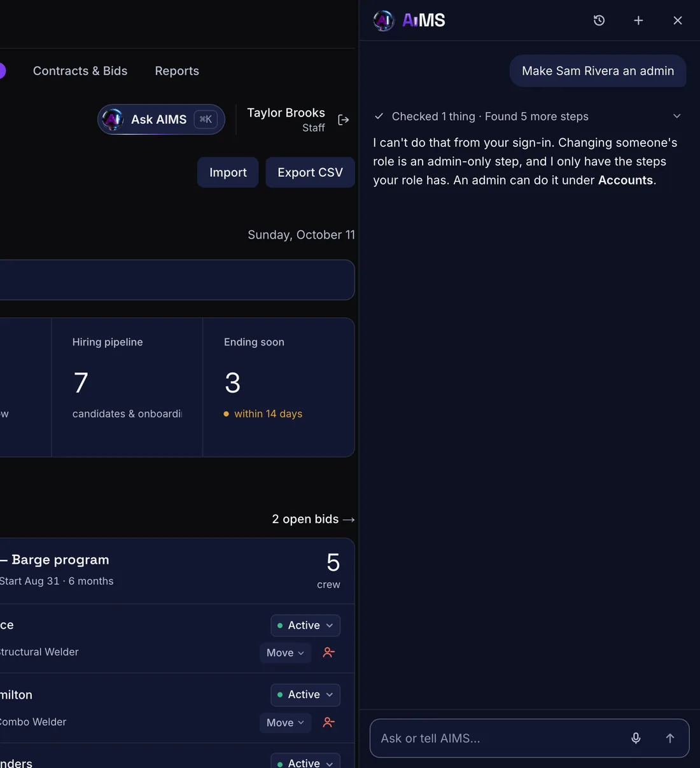Open the Move dropdown for Structural Welder
700x768 pixels.
pos(285,653)
